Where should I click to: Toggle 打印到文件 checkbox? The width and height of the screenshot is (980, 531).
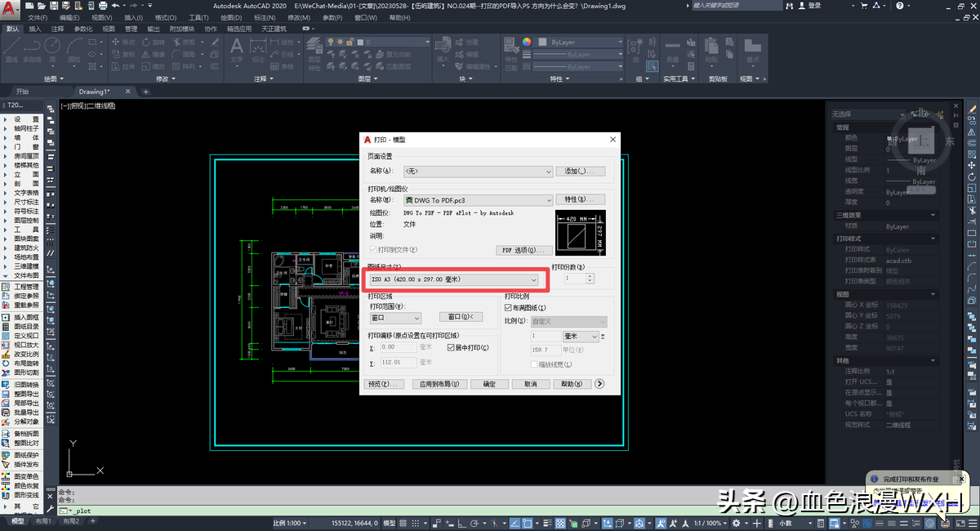(373, 250)
